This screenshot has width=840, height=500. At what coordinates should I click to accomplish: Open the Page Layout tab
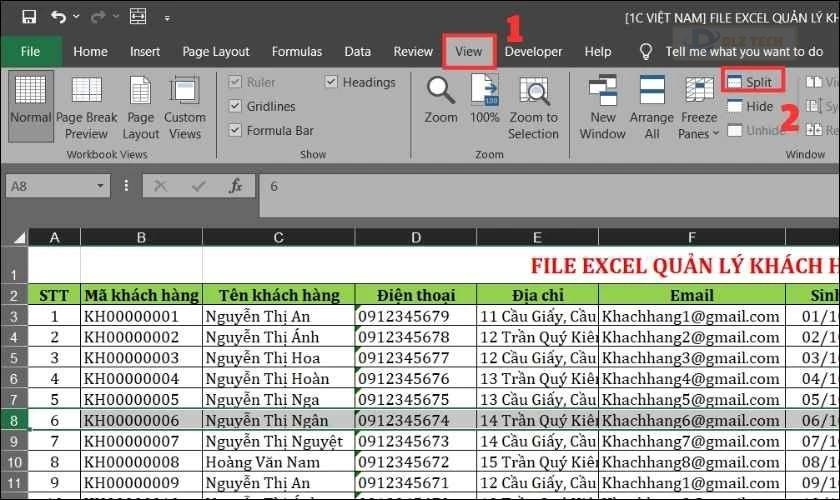click(215, 51)
